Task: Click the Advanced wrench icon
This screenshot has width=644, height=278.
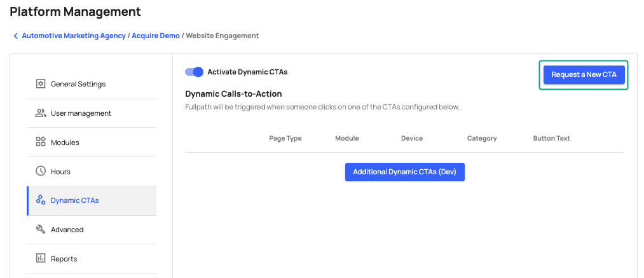Action: (41, 230)
